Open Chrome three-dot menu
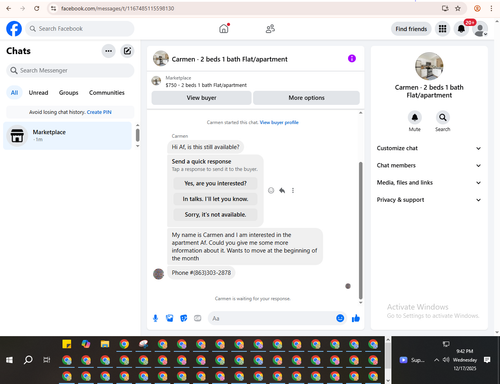The height and width of the screenshot is (384, 500). click(491, 8)
